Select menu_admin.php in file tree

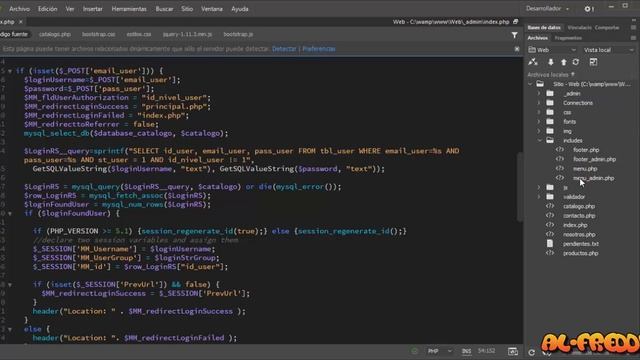[x=593, y=178]
